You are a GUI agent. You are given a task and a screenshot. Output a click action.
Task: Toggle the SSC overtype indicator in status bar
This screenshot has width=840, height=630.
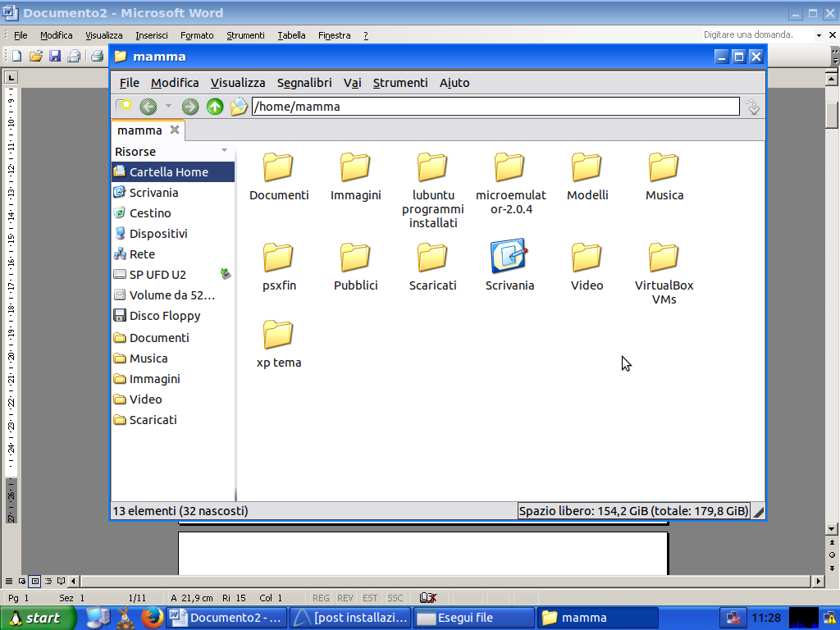(x=395, y=598)
